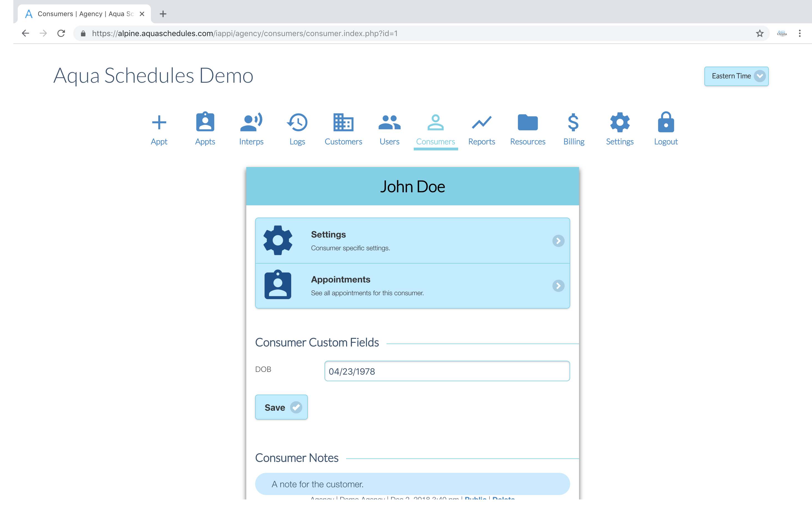This screenshot has width=812, height=515.
Task: Click the Aqua Chroma extension icon
Action: pyautogui.click(x=782, y=33)
